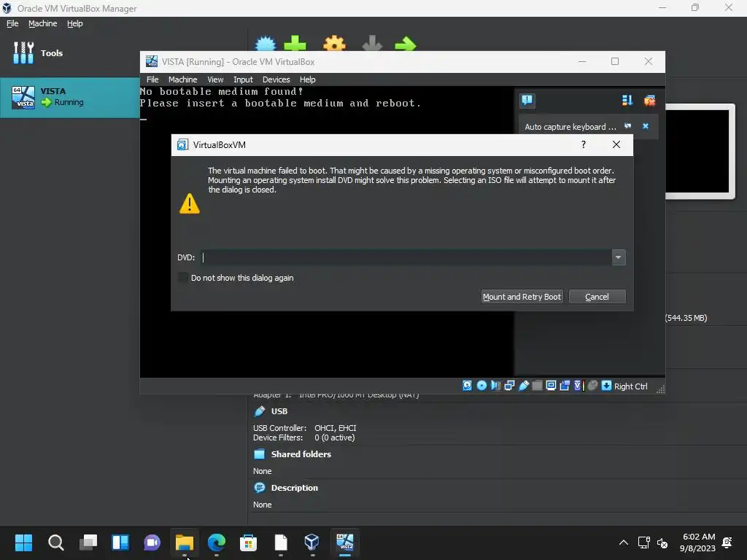Viewport: 747px width, 560px height.
Task: Click Mount and Retry Boot button
Action: [x=522, y=297]
